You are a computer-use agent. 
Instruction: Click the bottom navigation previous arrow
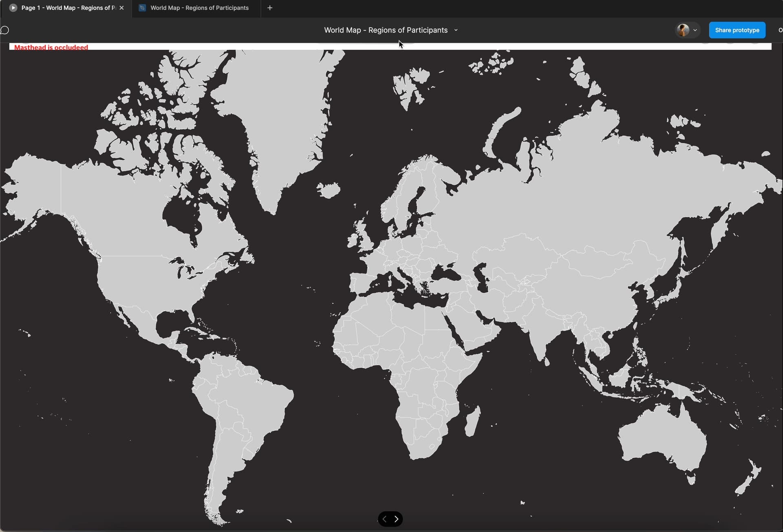point(385,518)
